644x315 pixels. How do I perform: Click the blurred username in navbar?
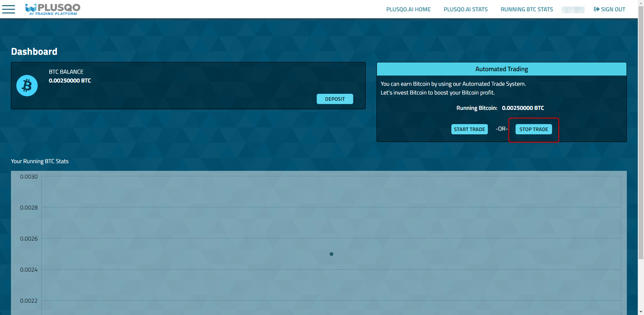pyautogui.click(x=573, y=9)
